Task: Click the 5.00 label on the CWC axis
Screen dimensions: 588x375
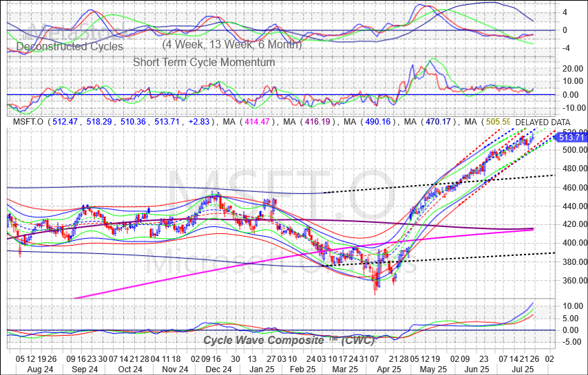Action: coord(571,319)
